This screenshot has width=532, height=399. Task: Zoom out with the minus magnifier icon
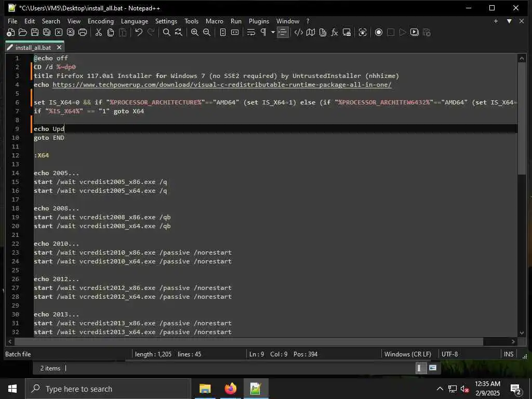pyautogui.click(x=207, y=33)
